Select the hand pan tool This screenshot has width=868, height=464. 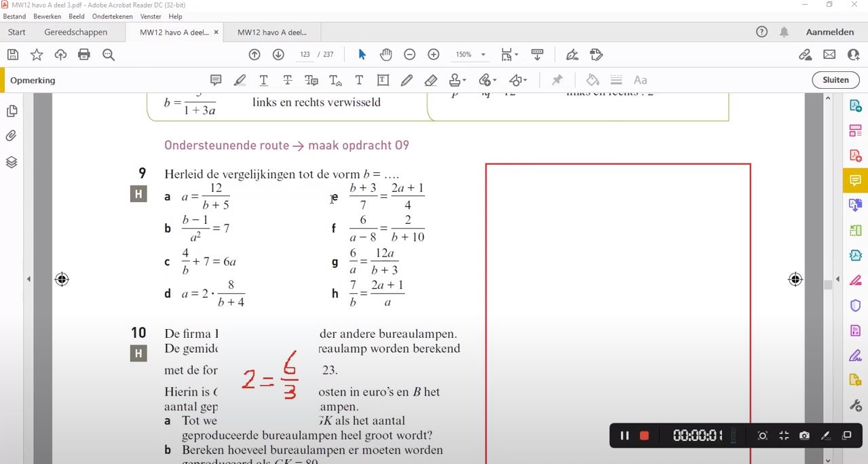(x=385, y=55)
